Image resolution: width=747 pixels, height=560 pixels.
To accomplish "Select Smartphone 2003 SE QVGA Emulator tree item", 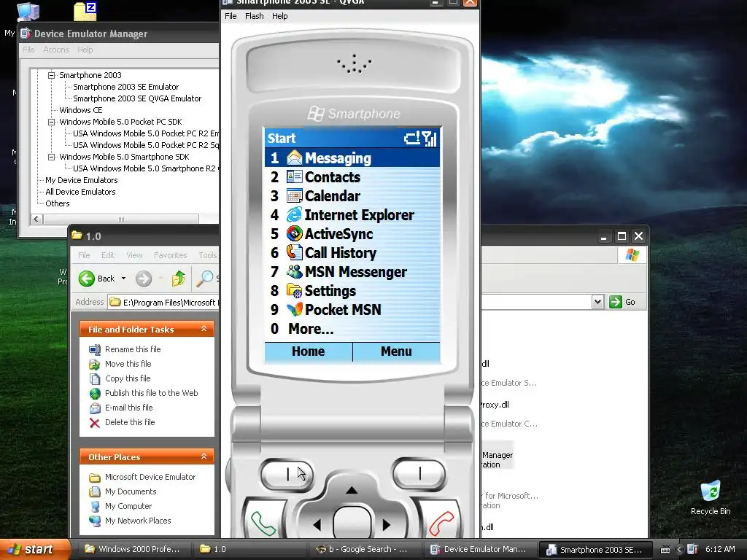I will coord(137,98).
